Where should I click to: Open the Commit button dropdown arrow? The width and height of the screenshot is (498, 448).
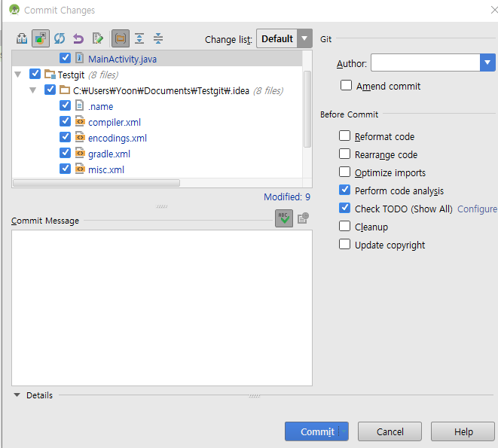[344, 431]
